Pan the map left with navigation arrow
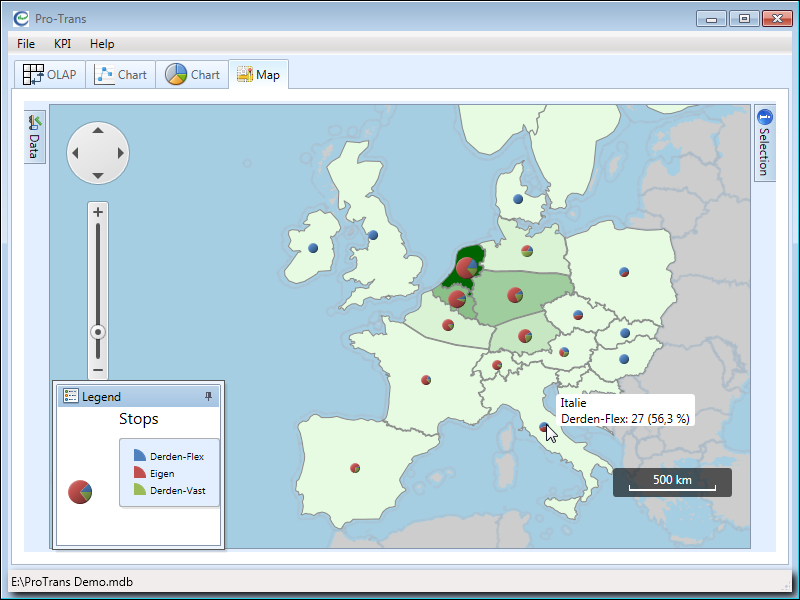Viewport: 800px width, 600px height. pyautogui.click(x=75, y=153)
